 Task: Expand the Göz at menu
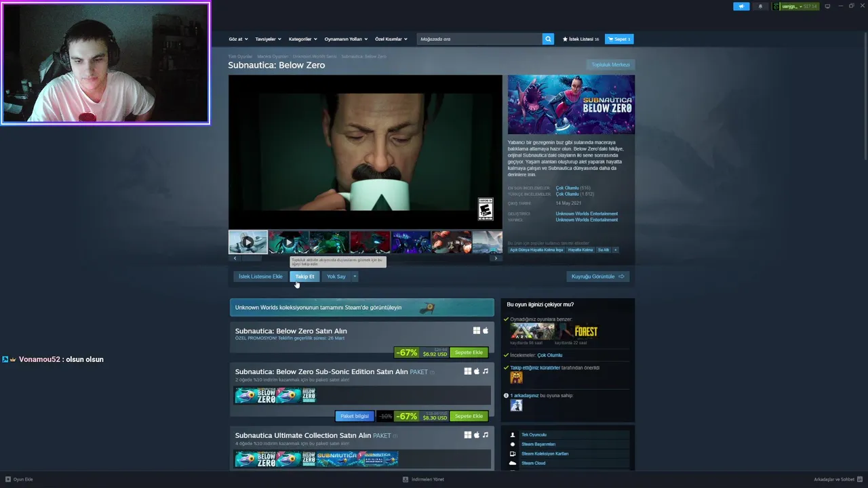[x=238, y=39]
